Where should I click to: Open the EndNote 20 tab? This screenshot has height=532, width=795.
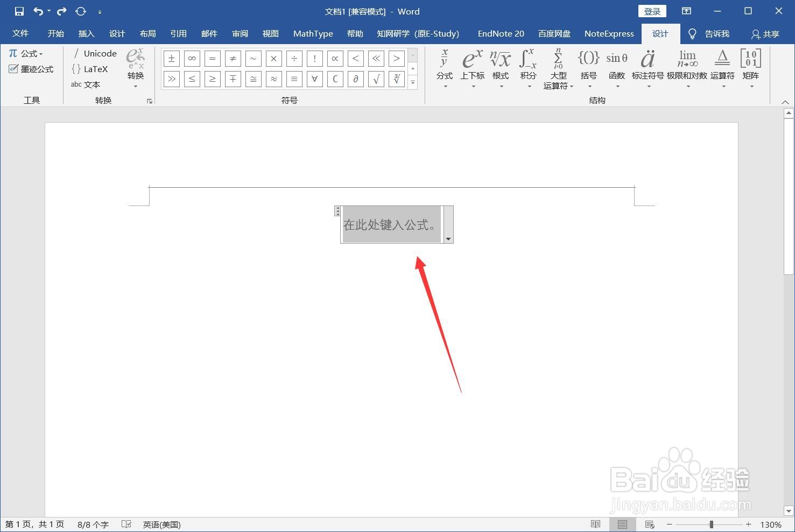click(501, 33)
